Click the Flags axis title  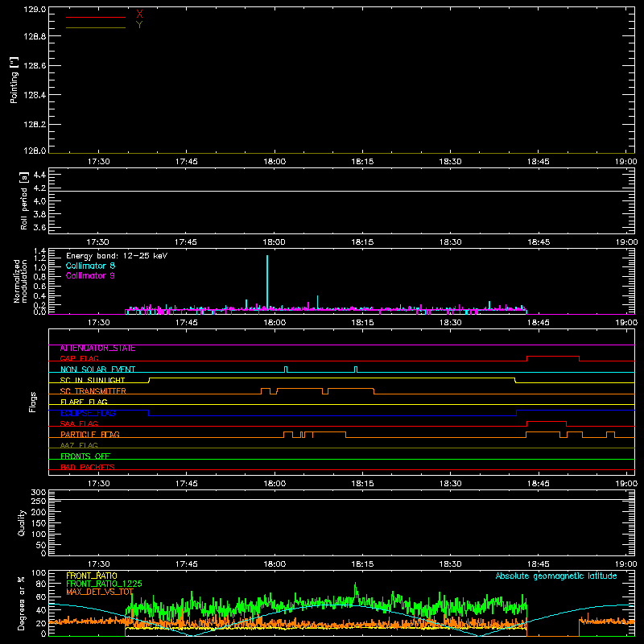point(33,402)
